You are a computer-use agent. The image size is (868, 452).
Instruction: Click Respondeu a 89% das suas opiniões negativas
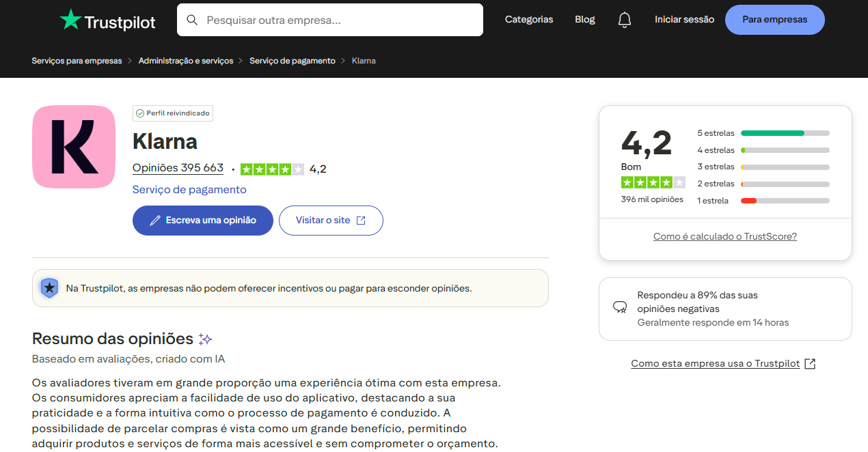[698, 302]
